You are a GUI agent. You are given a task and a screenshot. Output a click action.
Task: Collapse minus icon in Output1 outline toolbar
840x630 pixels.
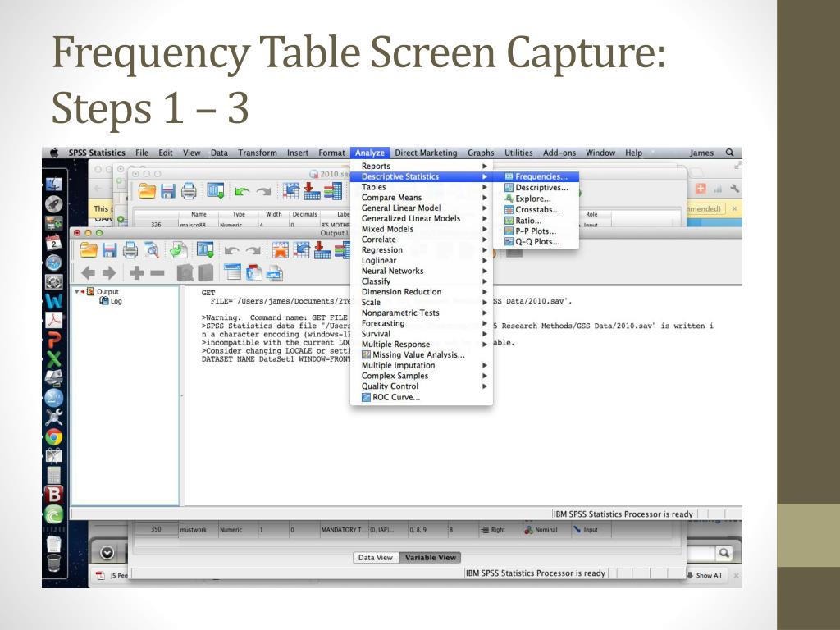pyautogui.click(x=157, y=273)
